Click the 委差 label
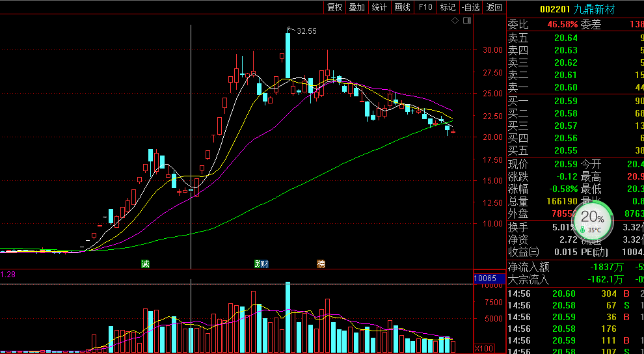The width and height of the screenshot is (644, 354). click(591, 24)
